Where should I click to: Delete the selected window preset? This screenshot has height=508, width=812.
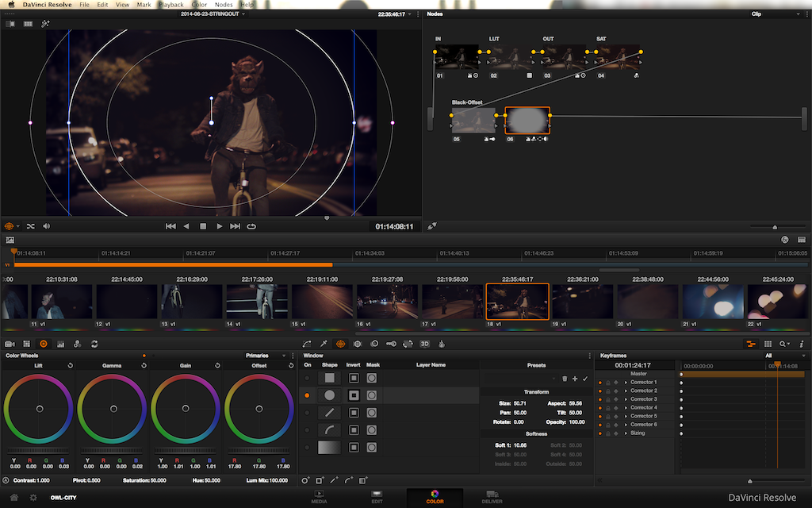pyautogui.click(x=565, y=379)
